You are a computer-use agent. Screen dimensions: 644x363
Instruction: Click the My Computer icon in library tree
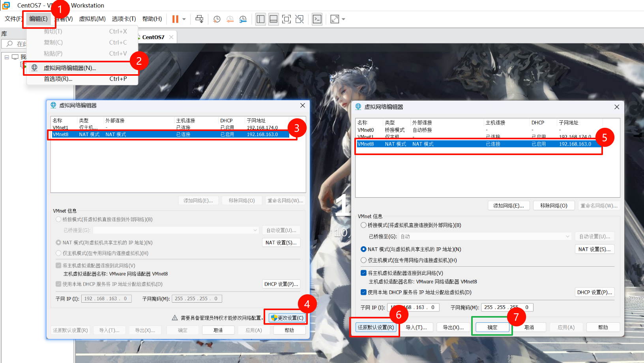15,57
